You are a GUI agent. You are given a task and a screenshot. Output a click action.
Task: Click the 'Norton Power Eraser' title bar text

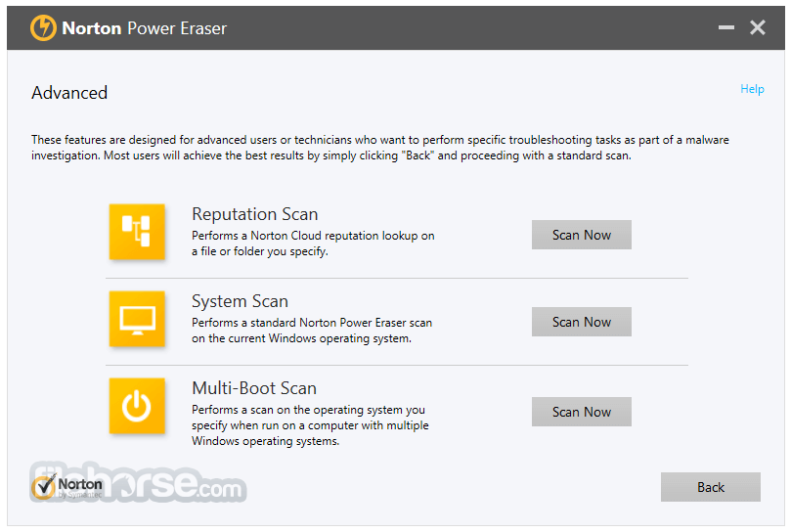point(145,28)
